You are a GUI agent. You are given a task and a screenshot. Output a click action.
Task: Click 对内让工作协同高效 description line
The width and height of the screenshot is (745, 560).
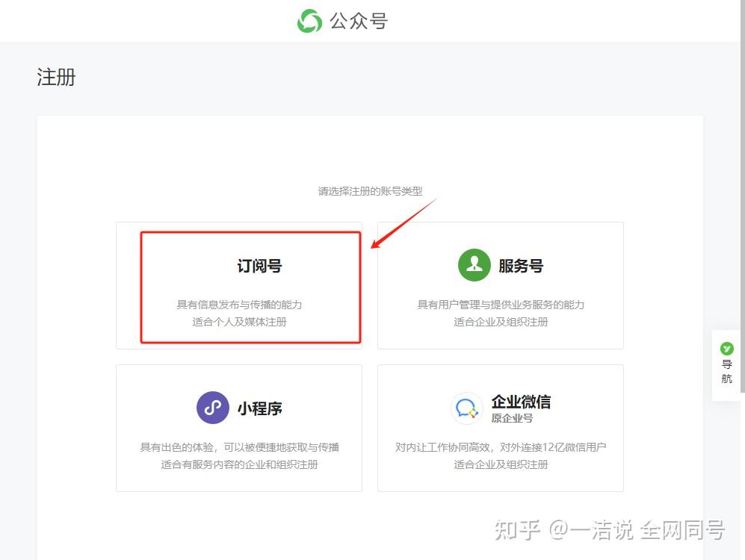pyautogui.click(x=501, y=447)
